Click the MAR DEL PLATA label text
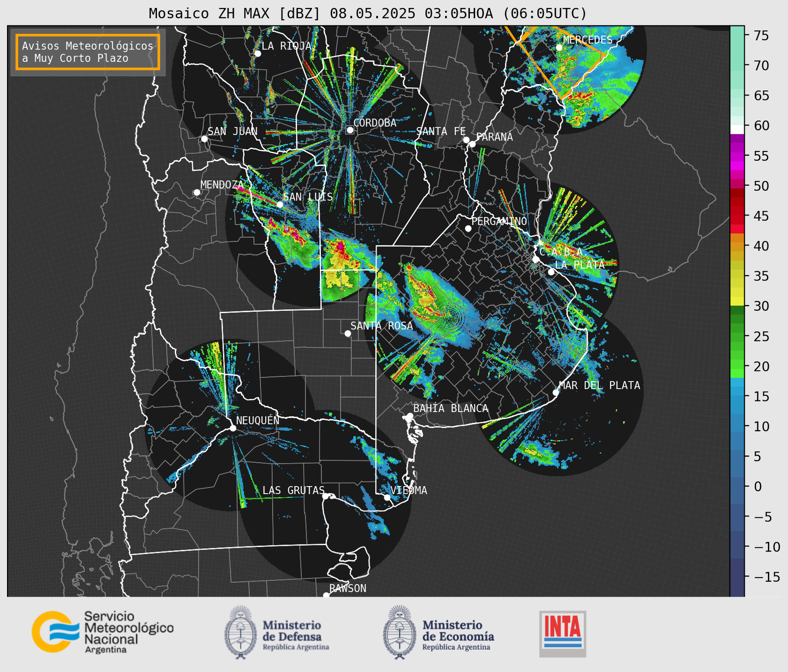This screenshot has width=788, height=672. 600,386
